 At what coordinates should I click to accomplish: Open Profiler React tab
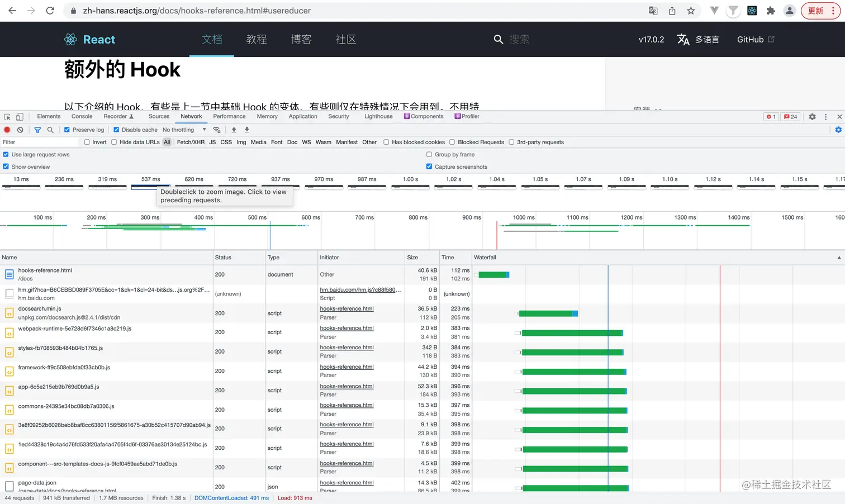tap(467, 116)
